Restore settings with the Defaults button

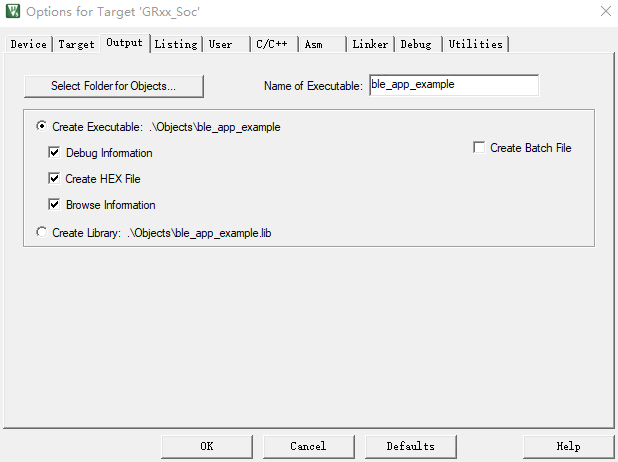click(x=411, y=447)
